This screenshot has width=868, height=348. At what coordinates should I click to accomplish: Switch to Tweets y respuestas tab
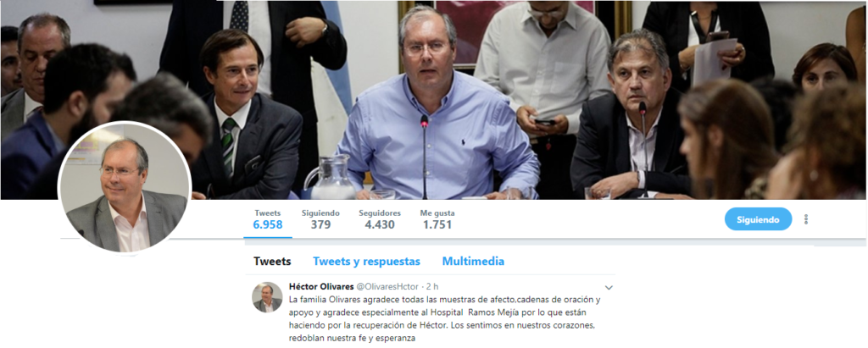tap(366, 261)
